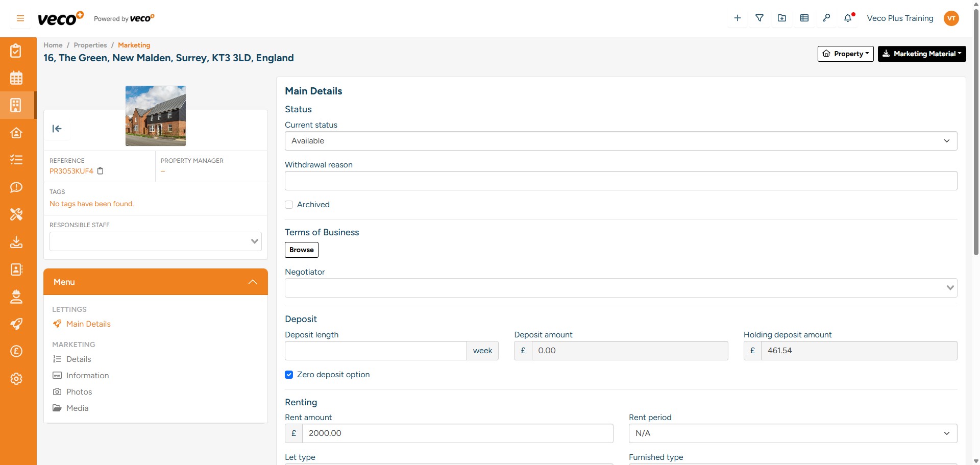
Task: Open the notifications bell
Action: 848,18
